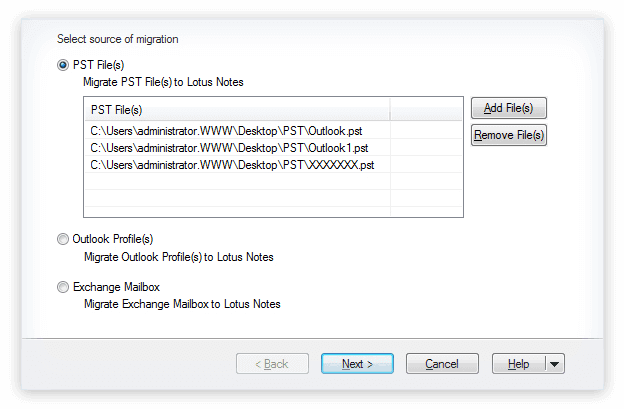Image resolution: width=624 pixels, height=409 pixels.
Task: Click the empty second column header
Action: click(x=426, y=109)
